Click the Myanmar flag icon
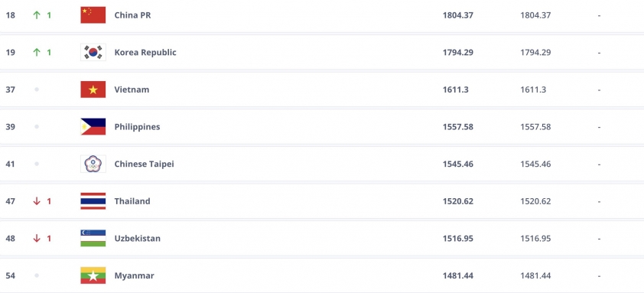The height and width of the screenshot is (293, 644). click(x=93, y=275)
